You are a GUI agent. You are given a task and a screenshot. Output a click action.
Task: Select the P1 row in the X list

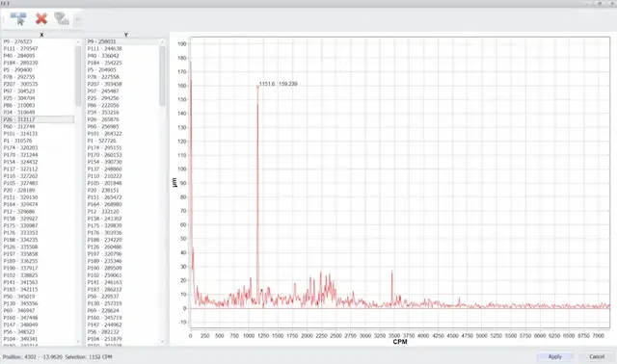click(x=39, y=141)
